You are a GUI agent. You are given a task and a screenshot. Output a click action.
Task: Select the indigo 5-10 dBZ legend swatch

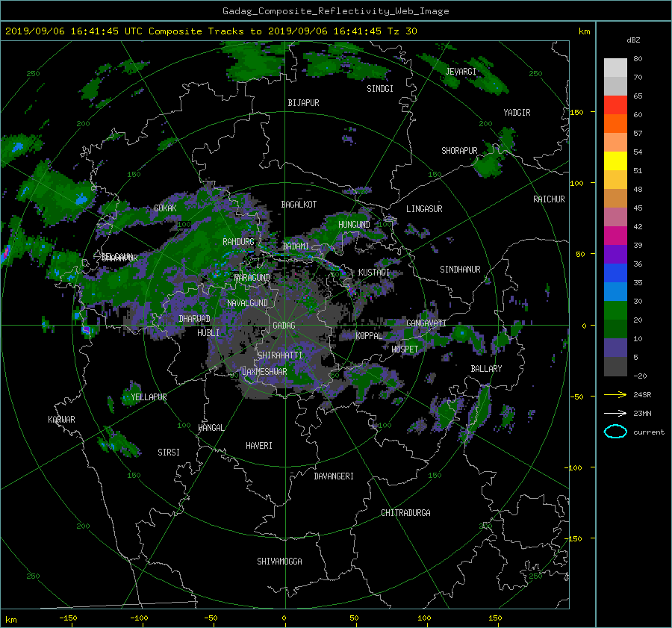[615, 348]
